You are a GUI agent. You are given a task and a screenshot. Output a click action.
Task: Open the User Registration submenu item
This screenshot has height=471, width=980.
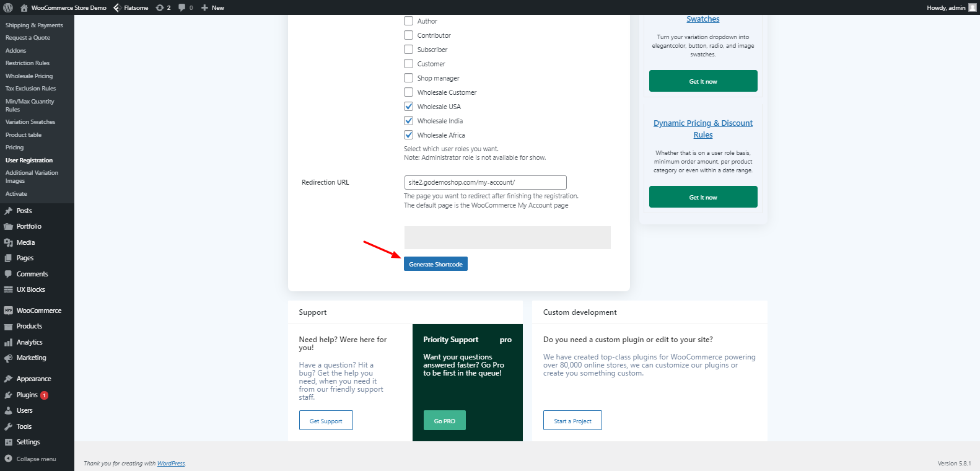tap(29, 161)
